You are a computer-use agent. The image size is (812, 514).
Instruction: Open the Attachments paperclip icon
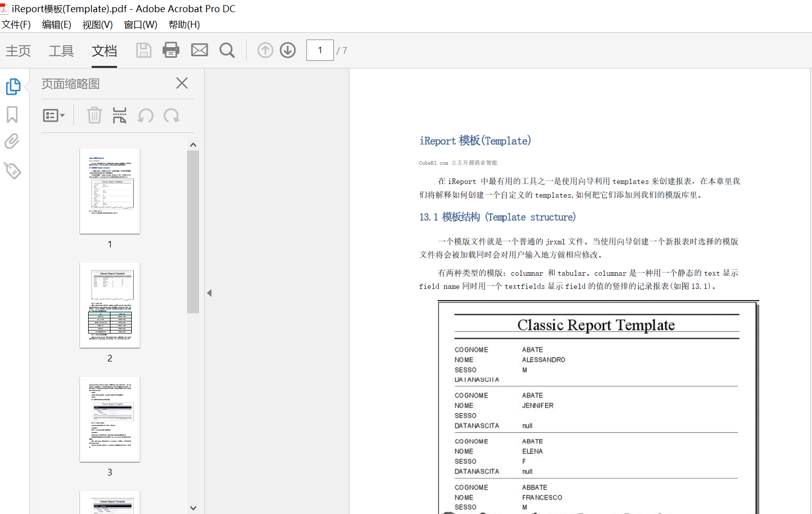click(x=12, y=141)
